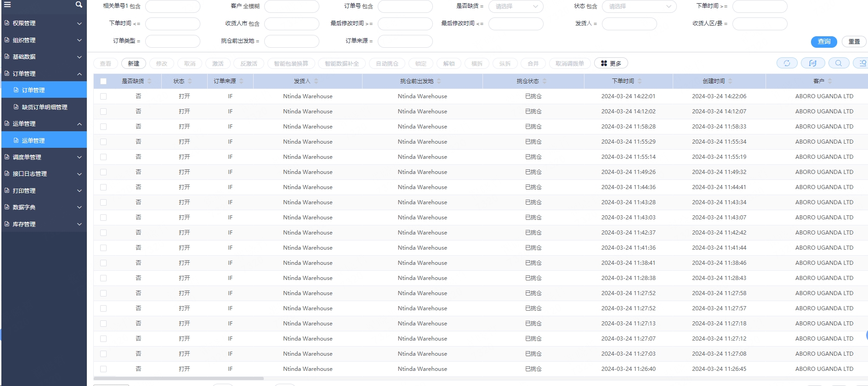Click the document icon beside 打印管理

[7, 190]
